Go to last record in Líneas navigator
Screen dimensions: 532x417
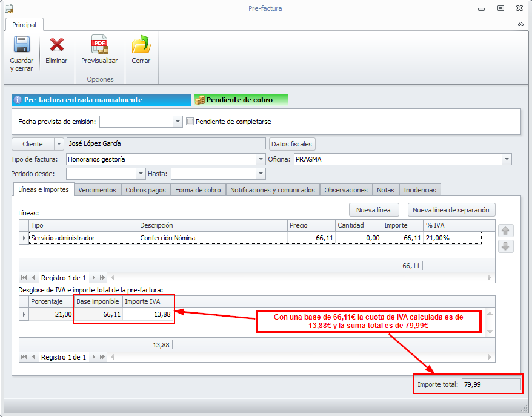coord(103,278)
